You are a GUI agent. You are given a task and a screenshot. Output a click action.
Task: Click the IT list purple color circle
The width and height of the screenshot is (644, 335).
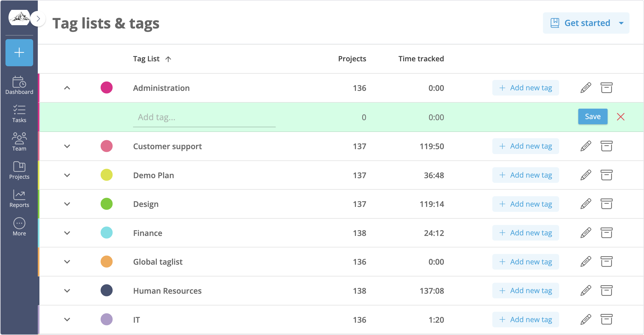tap(107, 319)
